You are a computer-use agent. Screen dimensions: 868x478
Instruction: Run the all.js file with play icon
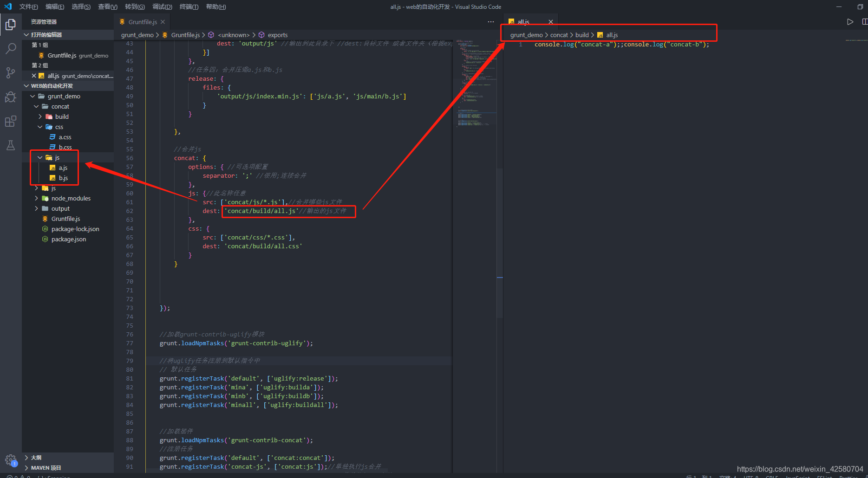tap(850, 22)
